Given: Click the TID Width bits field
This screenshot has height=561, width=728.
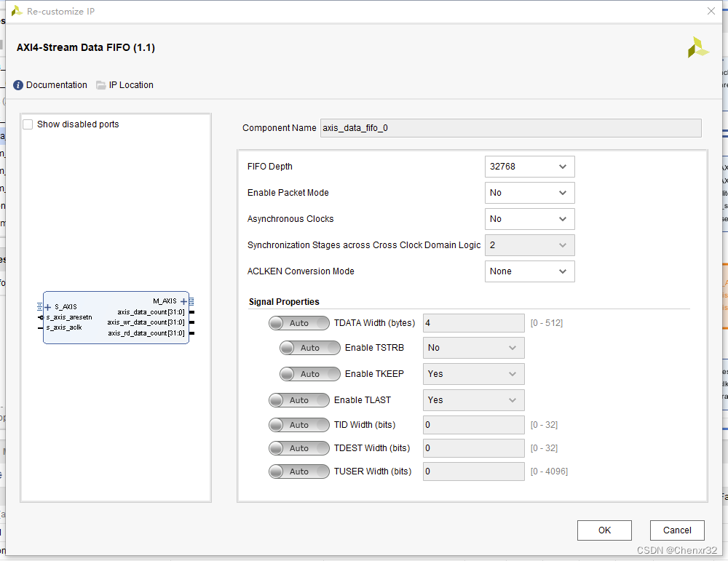Looking at the screenshot, I should click(x=474, y=425).
